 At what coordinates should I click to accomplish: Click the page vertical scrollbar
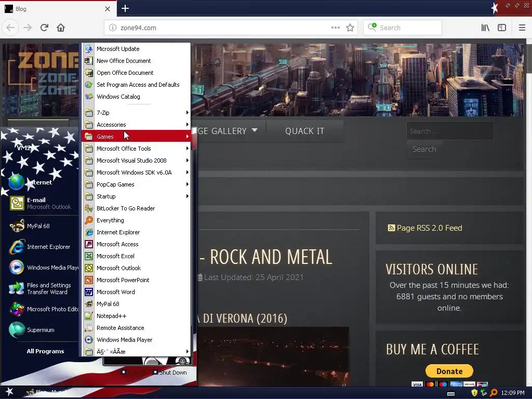point(528,212)
